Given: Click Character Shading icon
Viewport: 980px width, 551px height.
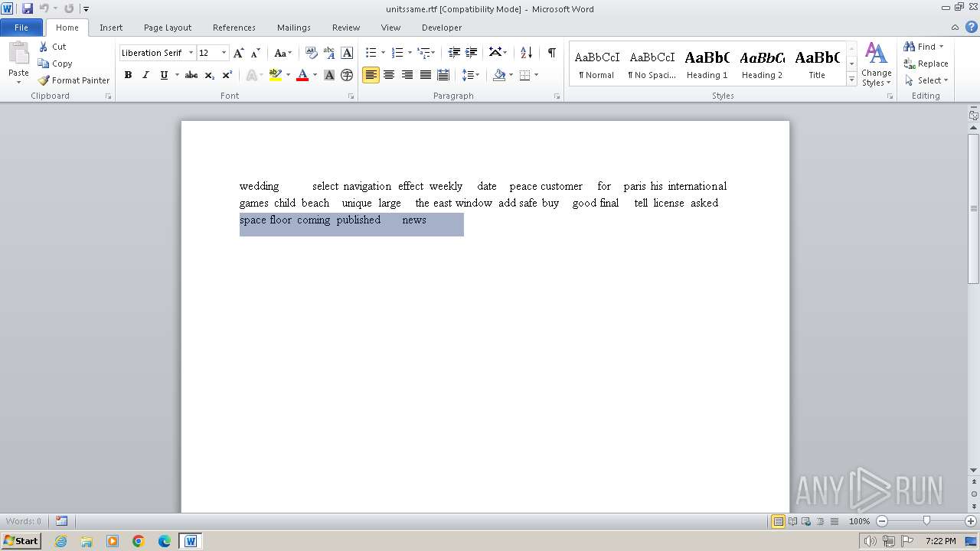Looking at the screenshot, I should 329,75.
